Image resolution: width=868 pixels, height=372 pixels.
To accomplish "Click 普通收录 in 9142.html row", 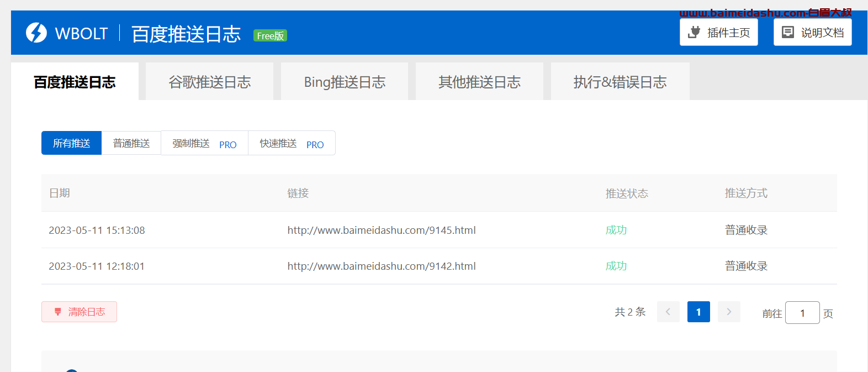I will pyautogui.click(x=747, y=266).
